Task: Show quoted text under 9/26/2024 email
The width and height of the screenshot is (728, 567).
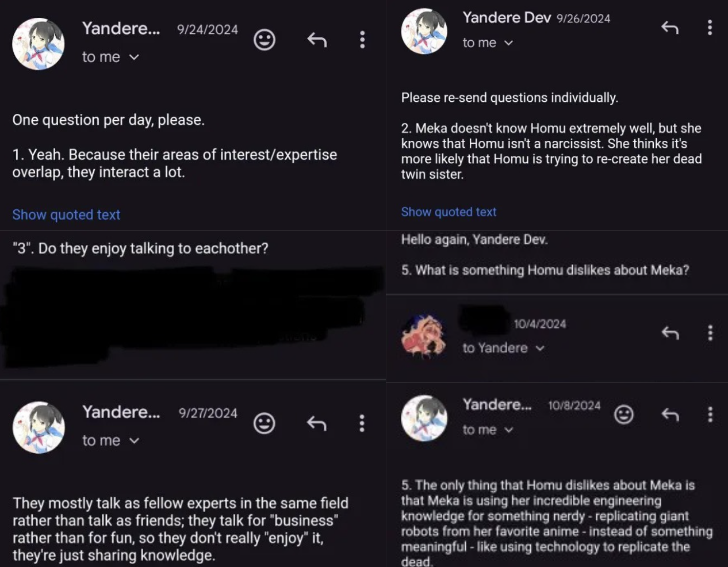Action: pos(449,212)
